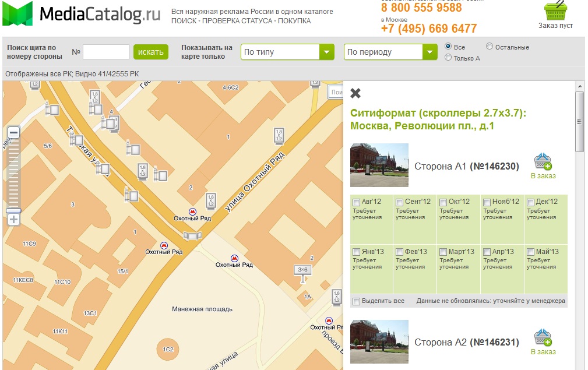
Task: Check the Фев'13 month checkbox
Action: [x=400, y=252]
